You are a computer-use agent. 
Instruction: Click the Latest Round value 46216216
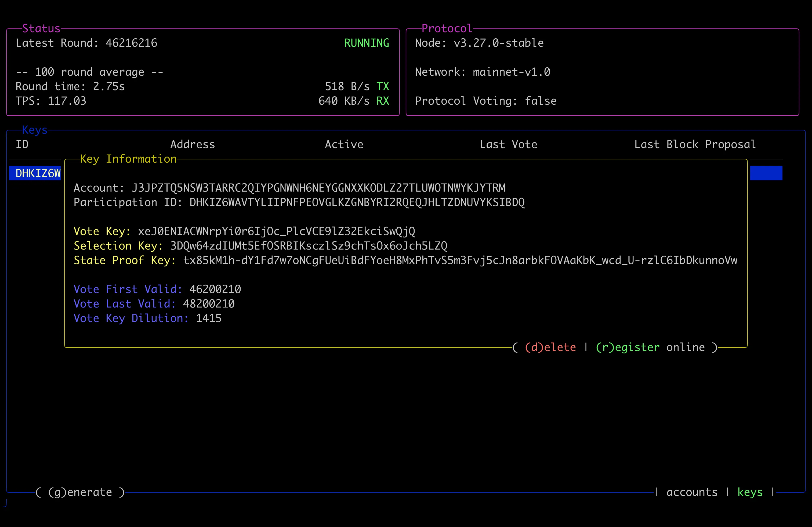pos(131,43)
